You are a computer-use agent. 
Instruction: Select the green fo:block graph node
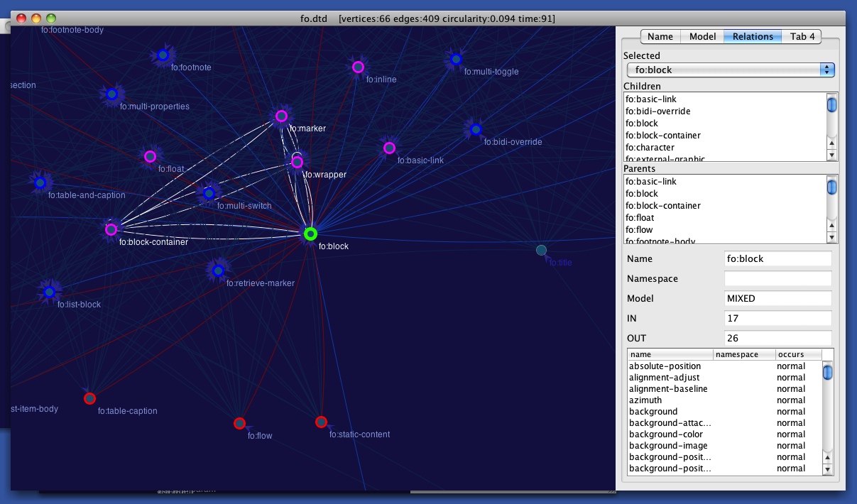310,234
